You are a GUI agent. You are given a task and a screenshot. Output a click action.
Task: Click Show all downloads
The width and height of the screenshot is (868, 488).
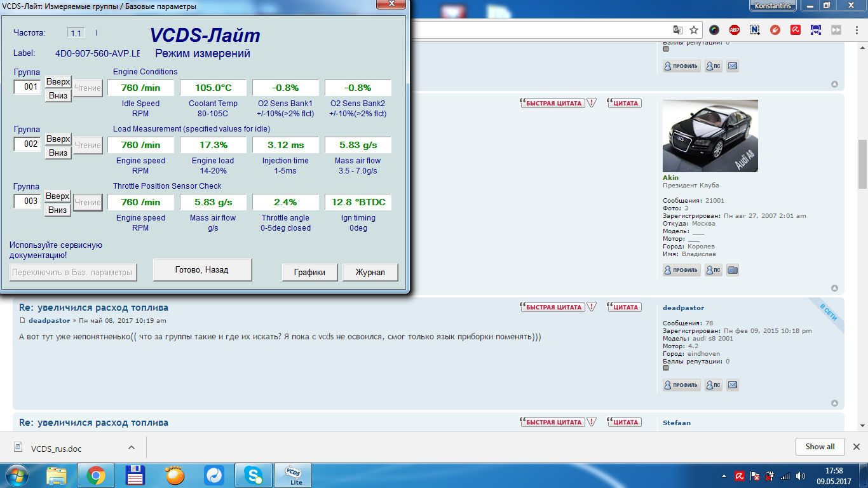pyautogui.click(x=820, y=447)
